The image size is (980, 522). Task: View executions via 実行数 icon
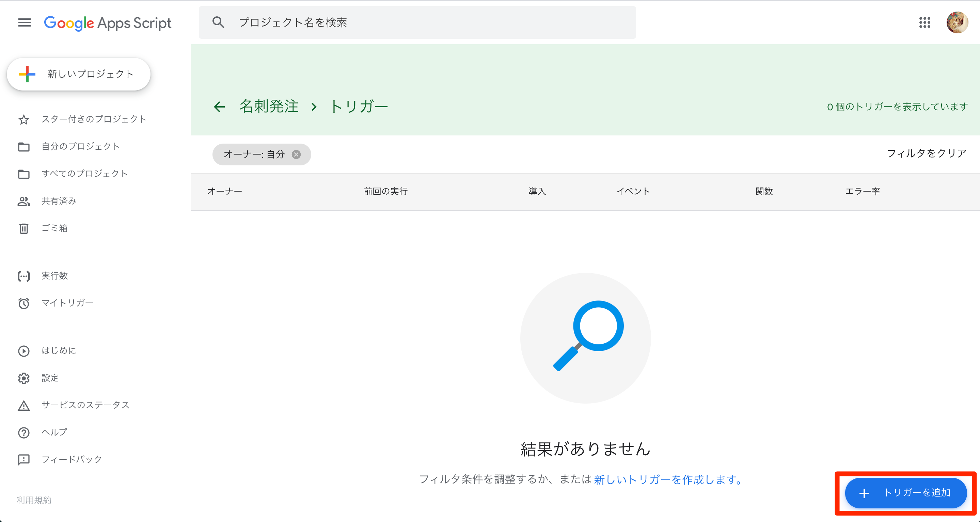point(23,276)
